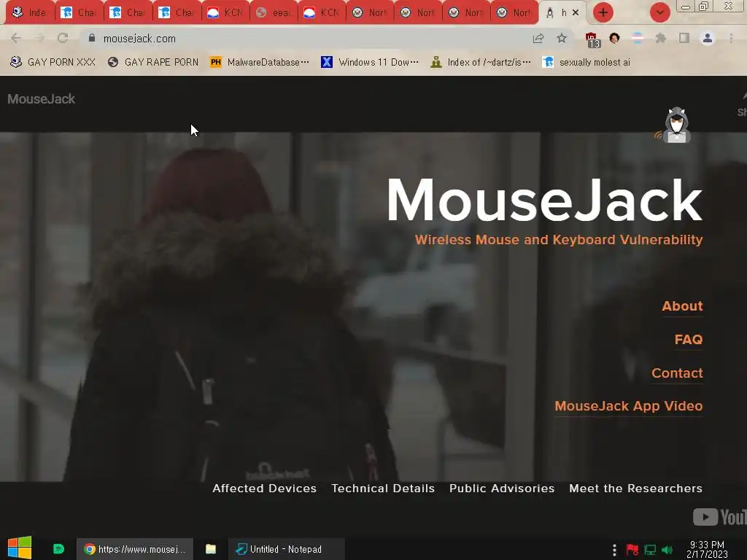747x560 pixels.
Task: Reload the mousejack.com page
Action: click(x=63, y=38)
